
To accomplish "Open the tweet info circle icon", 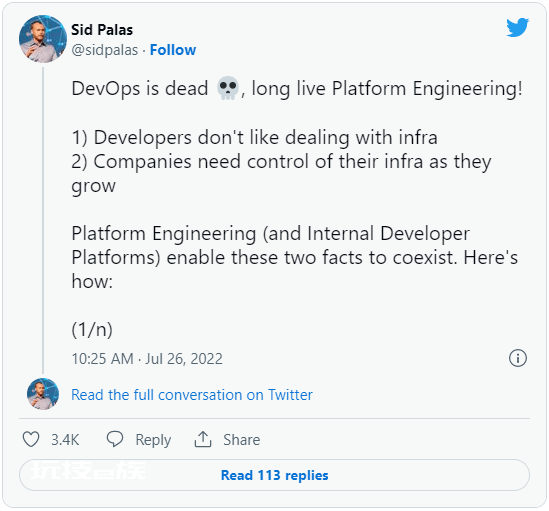I will click(x=517, y=358).
